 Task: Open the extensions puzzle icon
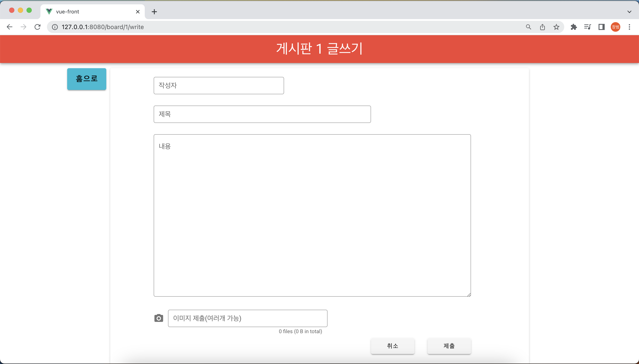click(x=573, y=27)
